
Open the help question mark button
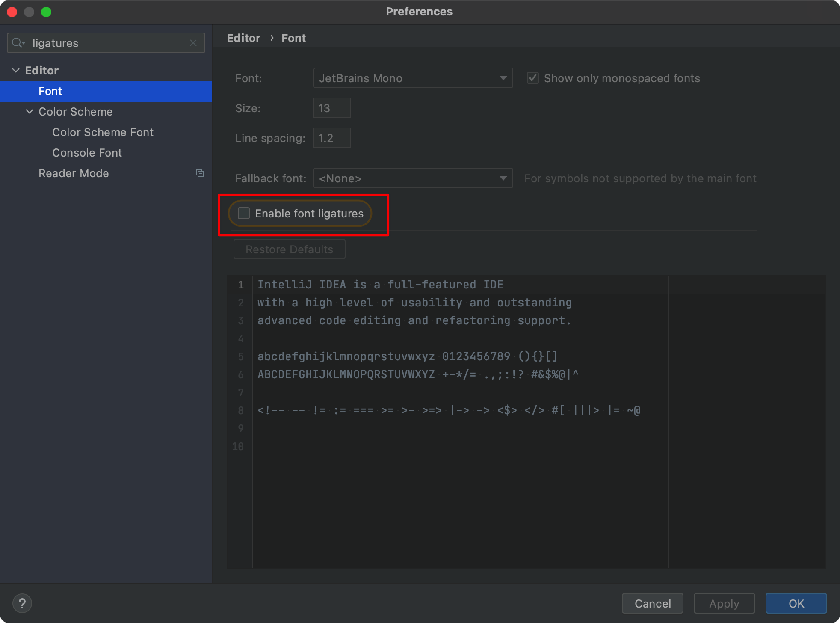pos(22,603)
